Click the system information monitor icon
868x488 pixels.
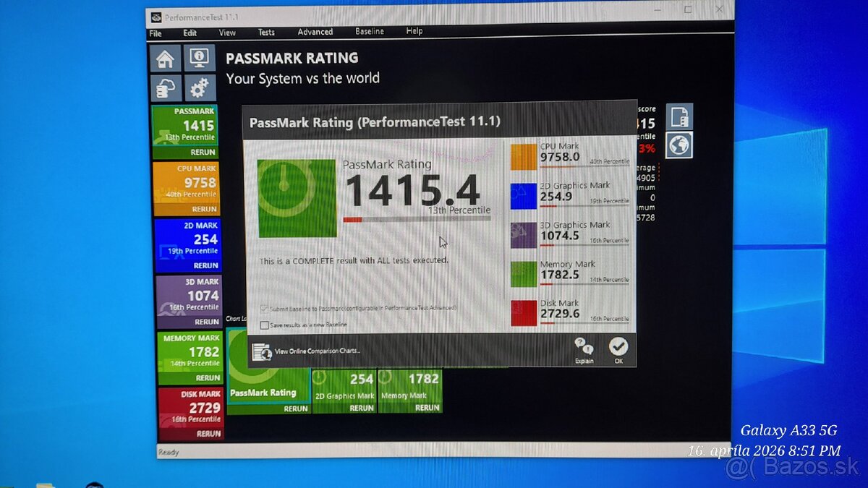coord(198,58)
